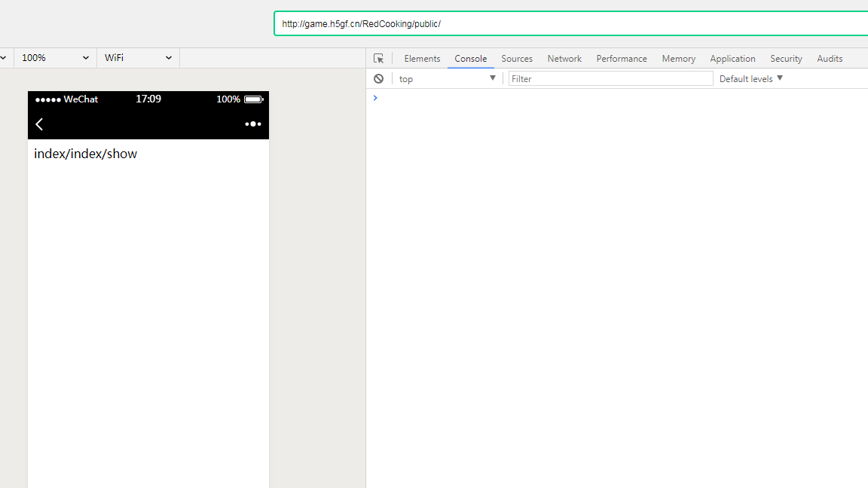Open the 100% zoom dropdown
Screen dimensions: 868x488
coord(55,57)
